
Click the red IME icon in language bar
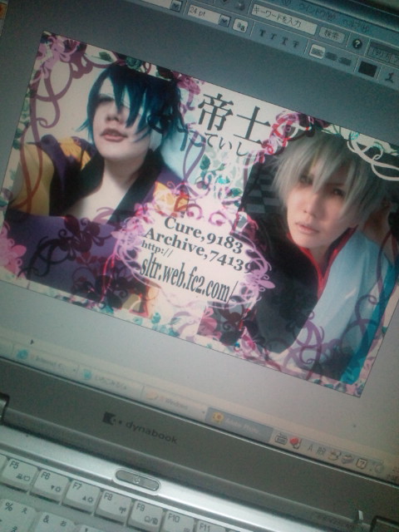[x=295, y=443]
